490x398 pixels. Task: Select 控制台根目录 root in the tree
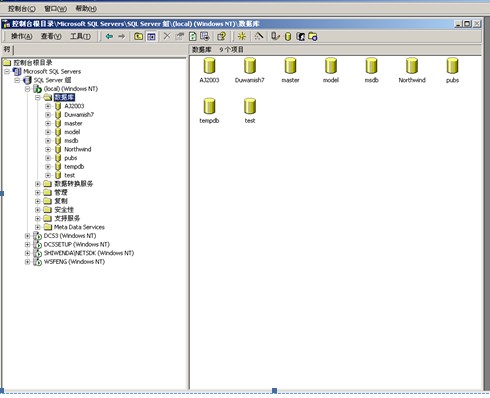click(33, 63)
